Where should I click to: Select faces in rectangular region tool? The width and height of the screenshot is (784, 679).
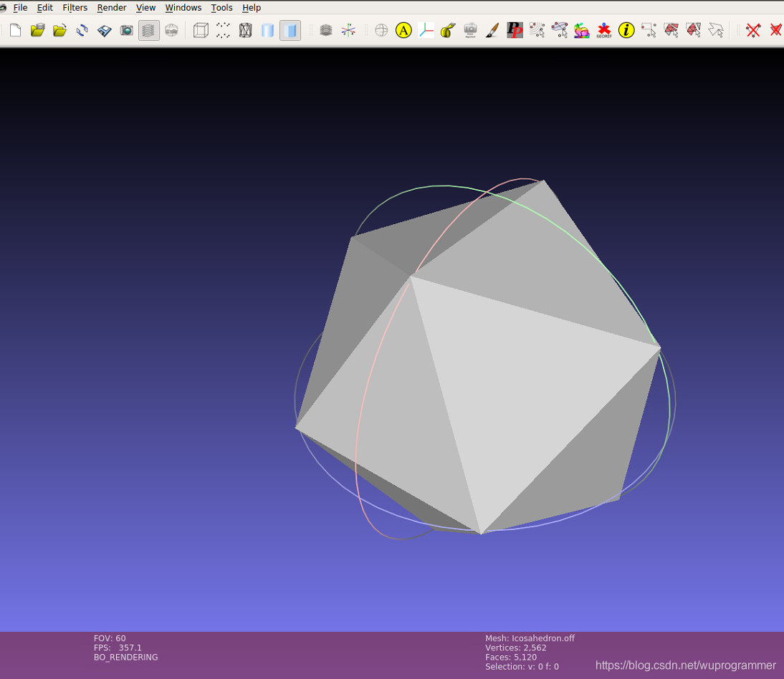671,31
